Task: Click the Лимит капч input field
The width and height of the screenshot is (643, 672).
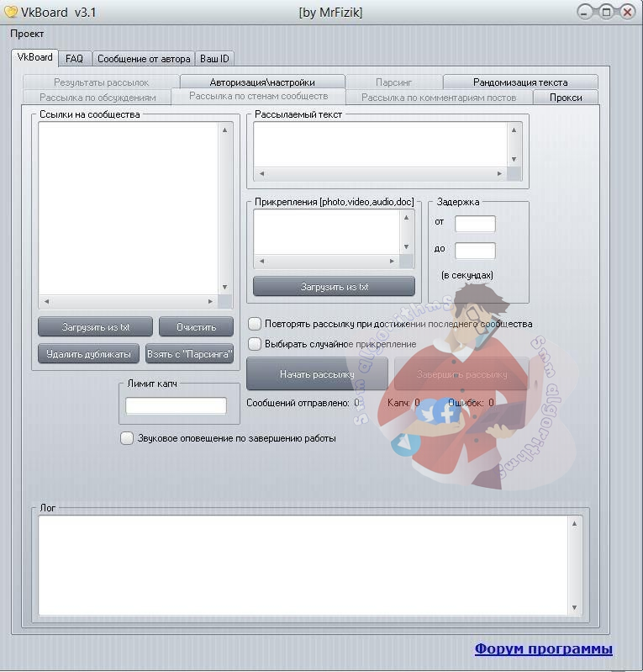Action: [x=176, y=405]
